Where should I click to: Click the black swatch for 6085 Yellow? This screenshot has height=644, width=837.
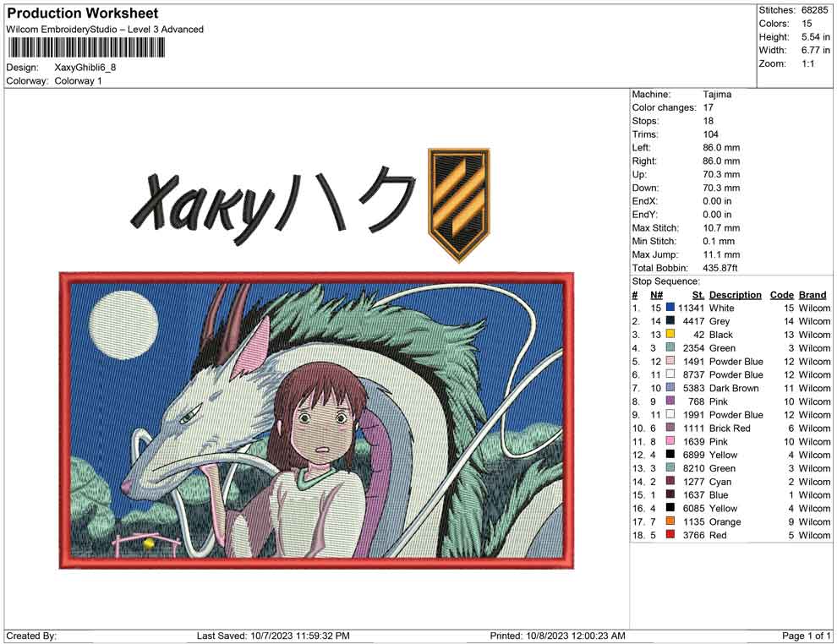670,508
